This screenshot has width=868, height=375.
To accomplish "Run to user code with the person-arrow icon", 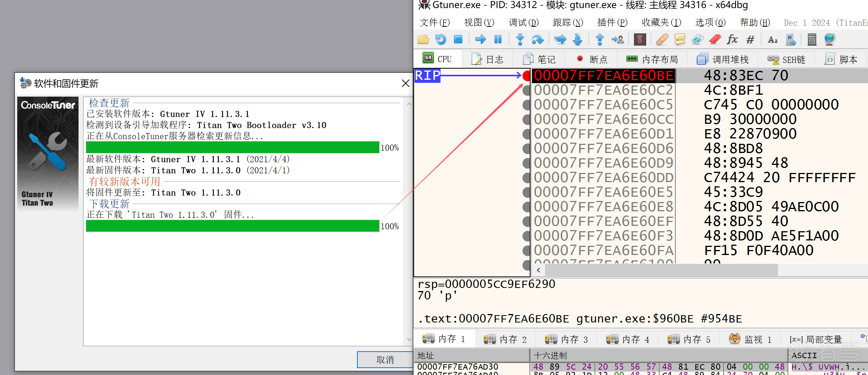I will point(617,39).
